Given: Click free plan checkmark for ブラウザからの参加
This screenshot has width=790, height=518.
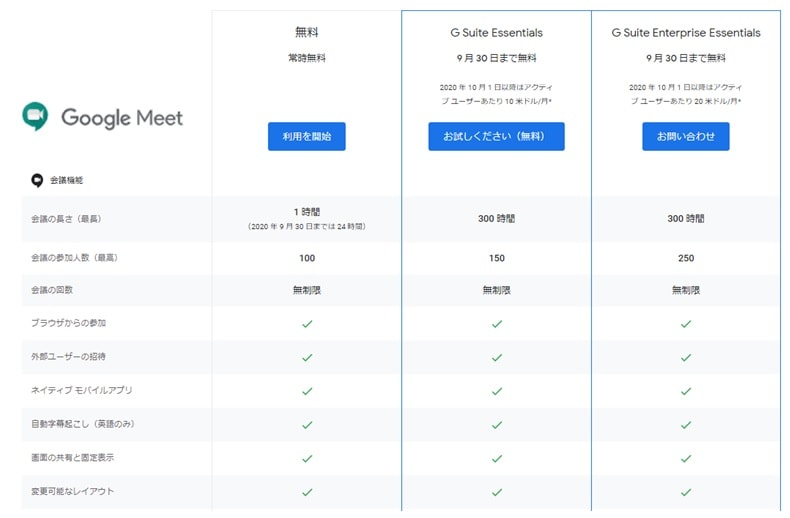Looking at the screenshot, I should point(307,324).
